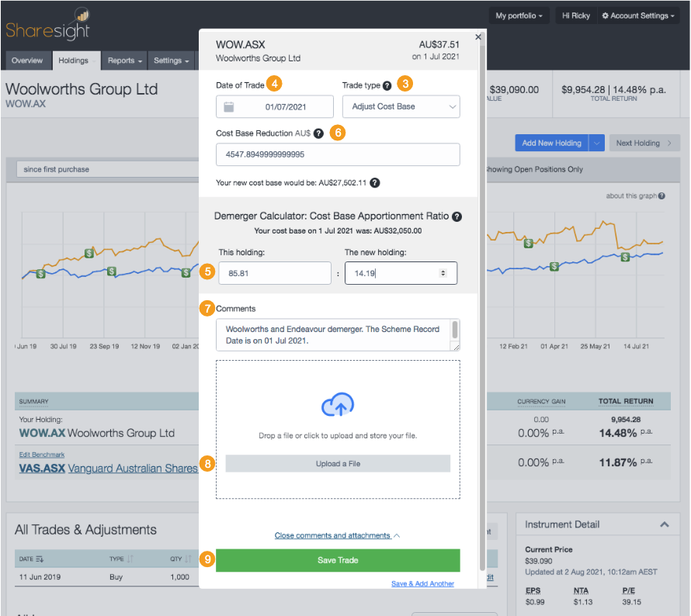Click the Sharesight logo
The image size is (691, 616).
pos(47,25)
